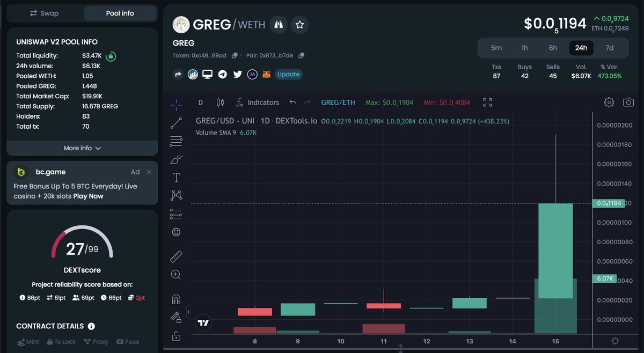
Task: Open the Indicators dialog
Action: [x=258, y=102]
